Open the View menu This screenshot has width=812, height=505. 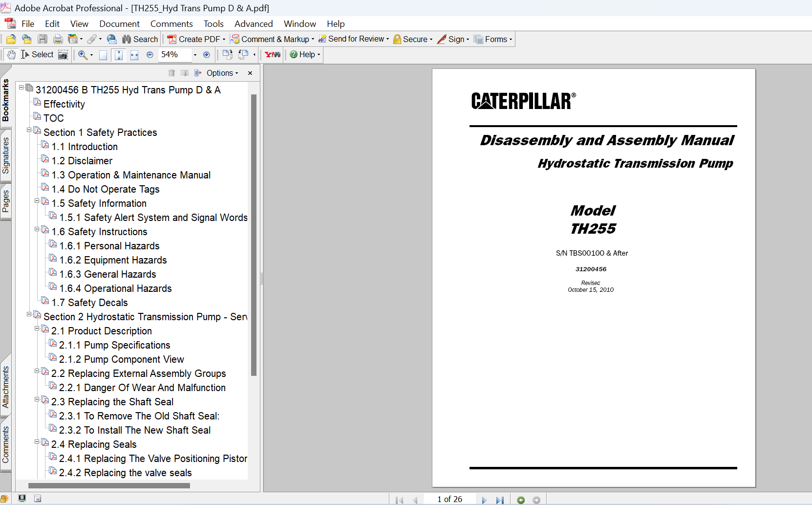coord(79,23)
